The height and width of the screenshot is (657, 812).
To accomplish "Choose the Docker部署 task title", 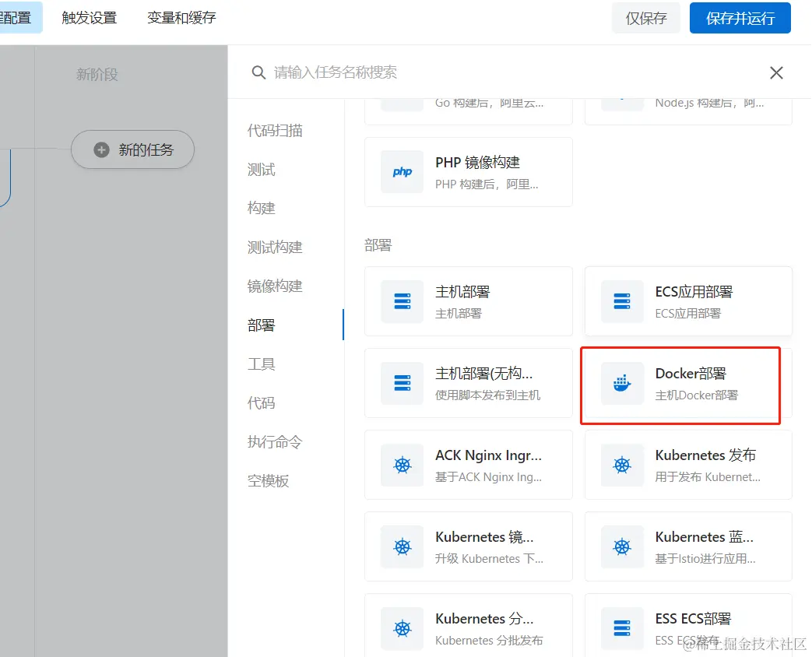I will pos(691,374).
